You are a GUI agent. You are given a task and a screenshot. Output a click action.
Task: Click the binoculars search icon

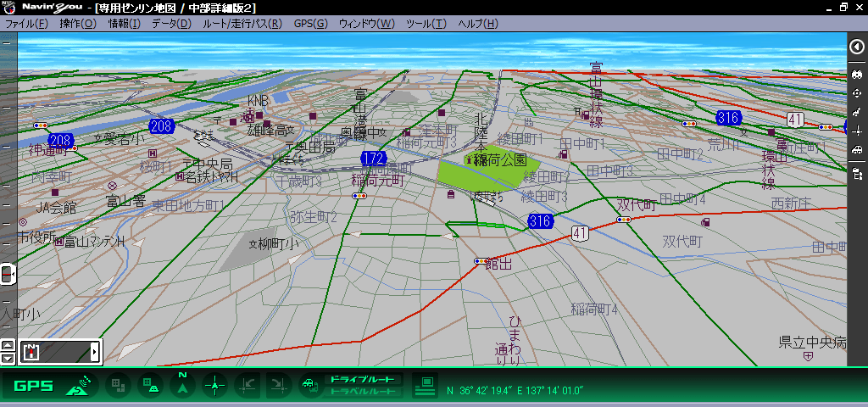pyautogui.click(x=857, y=74)
